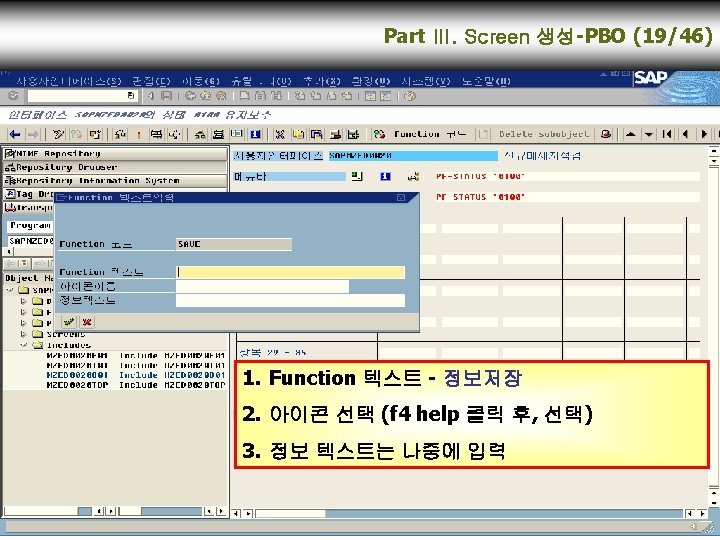Confirm the Function text dialog with green checkmark
This screenshot has width=720, height=540.
pos(69,322)
